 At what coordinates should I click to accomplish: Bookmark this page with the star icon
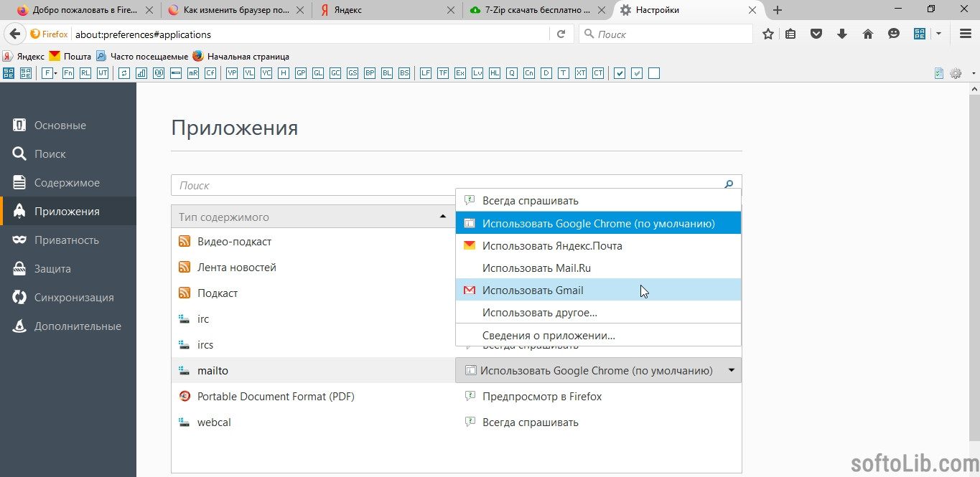pyautogui.click(x=768, y=34)
